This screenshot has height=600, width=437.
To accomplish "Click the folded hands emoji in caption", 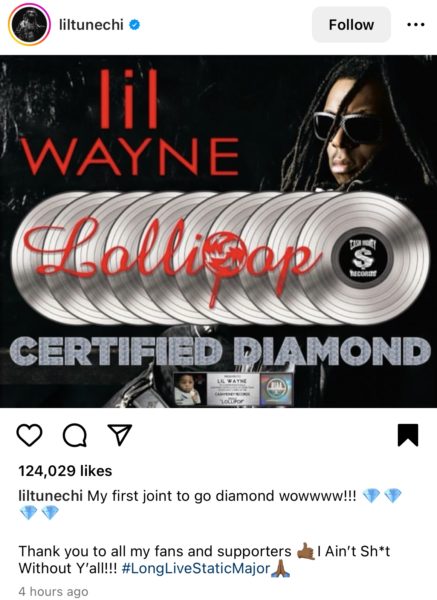I will click(x=281, y=568).
